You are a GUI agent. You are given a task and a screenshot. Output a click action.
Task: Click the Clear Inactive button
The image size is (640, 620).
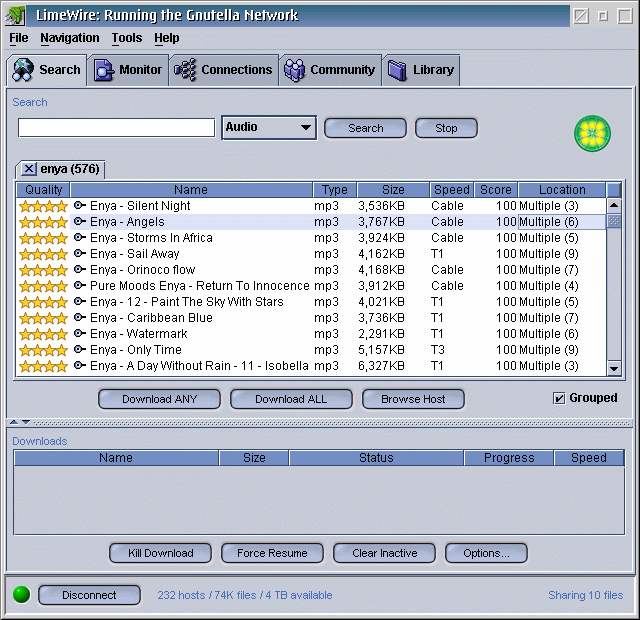click(x=384, y=553)
